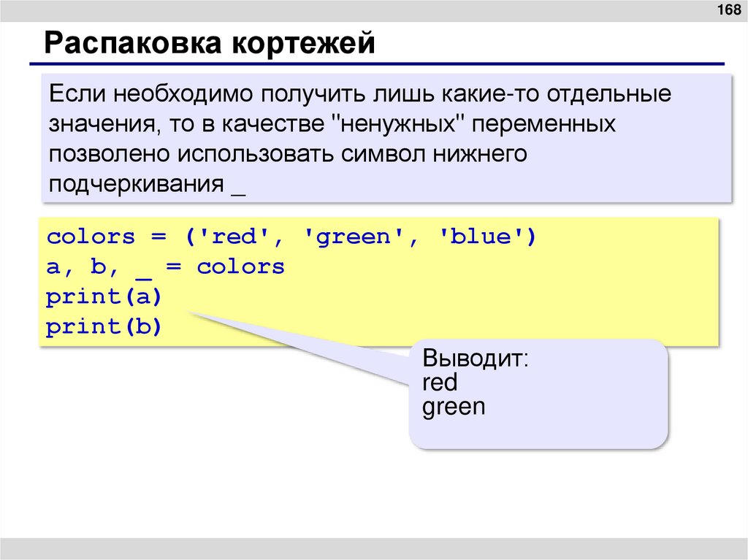Click the code line "a, b, _ = colors"

click(165, 267)
